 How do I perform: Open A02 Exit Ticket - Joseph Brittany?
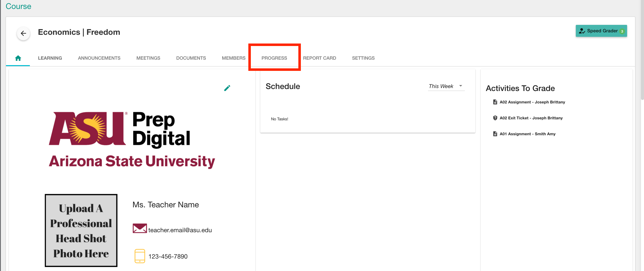click(531, 118)
